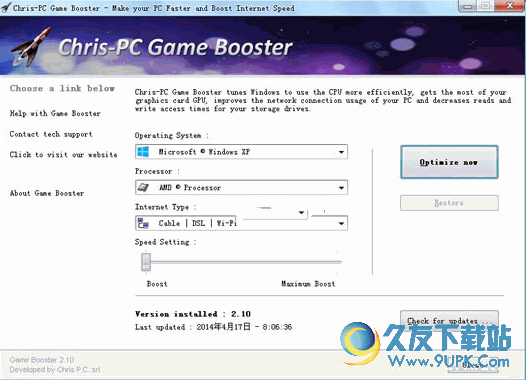
Task: Click the Windows logo in Operating System box
Action: pos(143,152)
